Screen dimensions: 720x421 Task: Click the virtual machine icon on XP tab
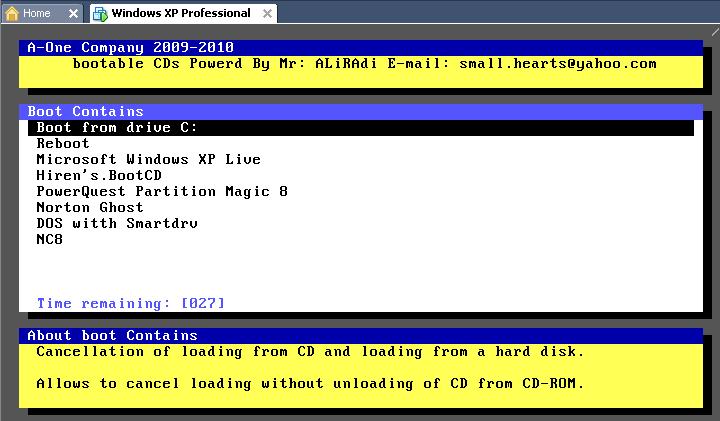pos(100,14)
